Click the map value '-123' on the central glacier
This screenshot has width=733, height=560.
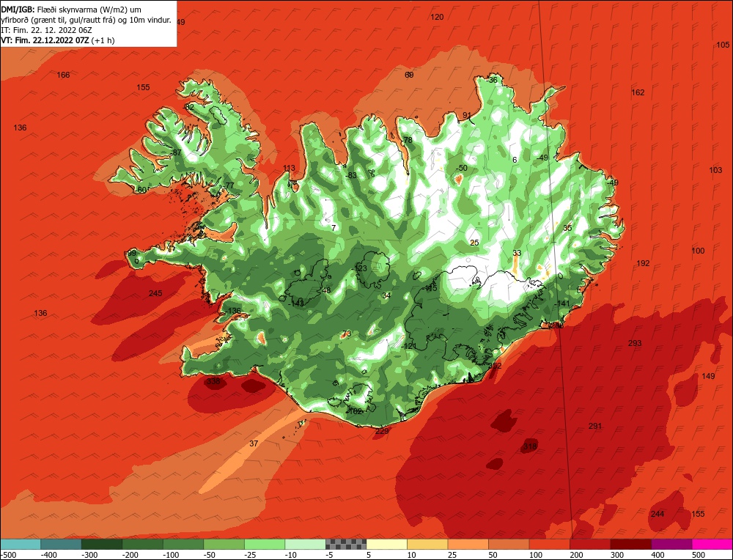click(x=361, y=268)
